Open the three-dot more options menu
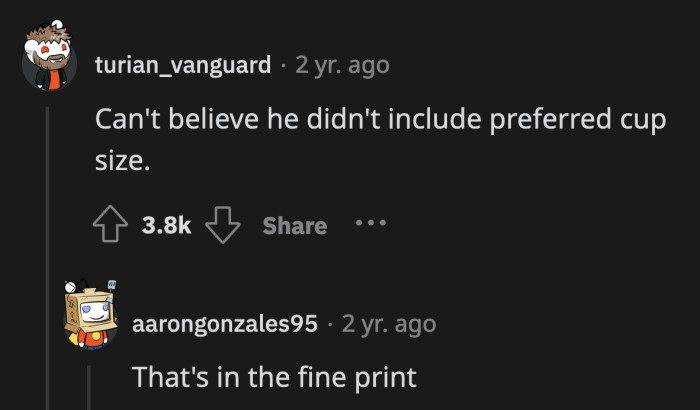The width and height of the screenshot is (700, 410). 371,223
